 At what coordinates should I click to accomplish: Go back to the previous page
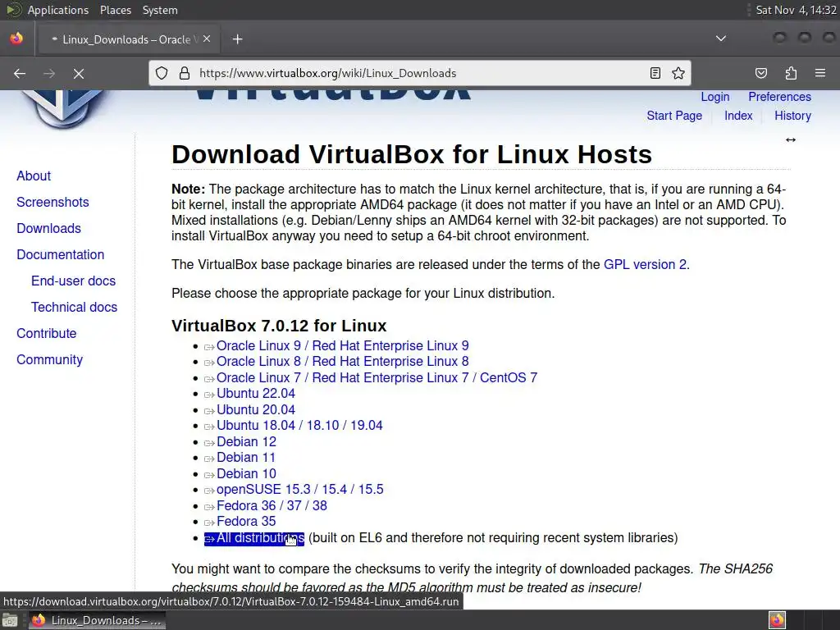20,73
